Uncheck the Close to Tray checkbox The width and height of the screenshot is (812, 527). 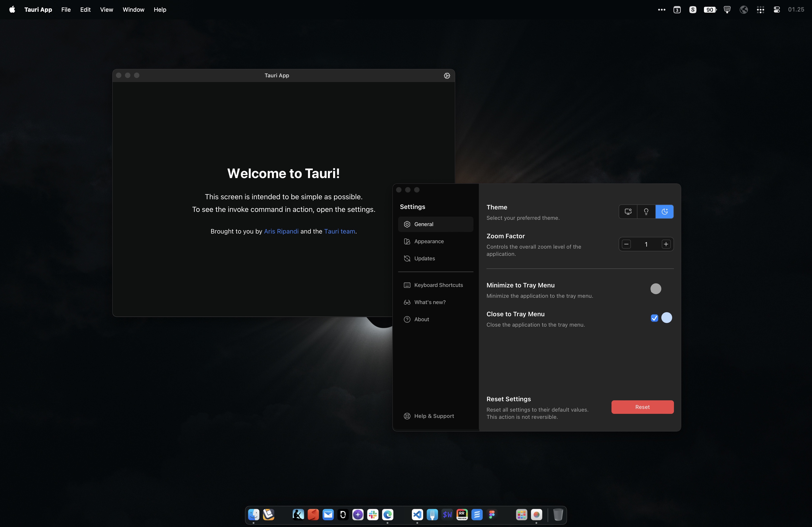coord(654,318)
